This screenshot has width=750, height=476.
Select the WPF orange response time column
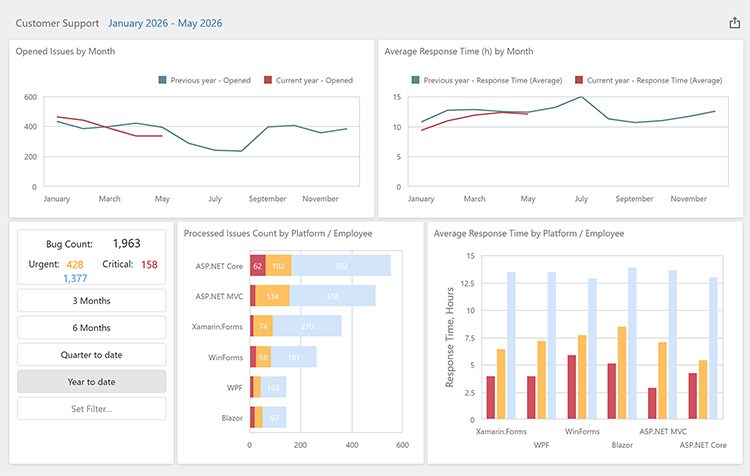541,380
